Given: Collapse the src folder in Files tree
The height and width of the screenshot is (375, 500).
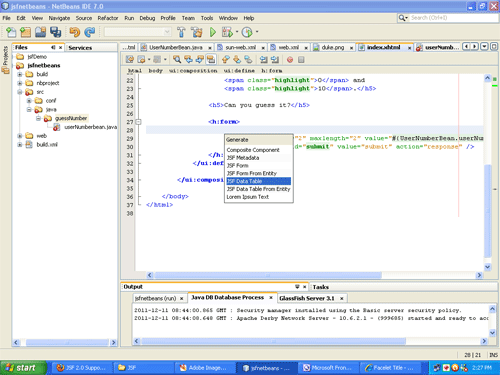Looking at the screenshot, I should coord(20,92).
